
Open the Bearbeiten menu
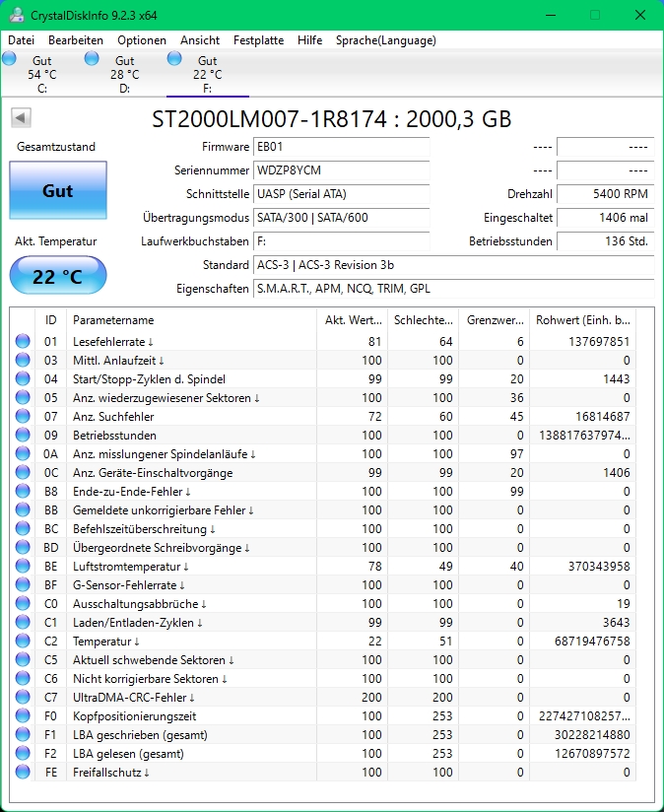76,39
